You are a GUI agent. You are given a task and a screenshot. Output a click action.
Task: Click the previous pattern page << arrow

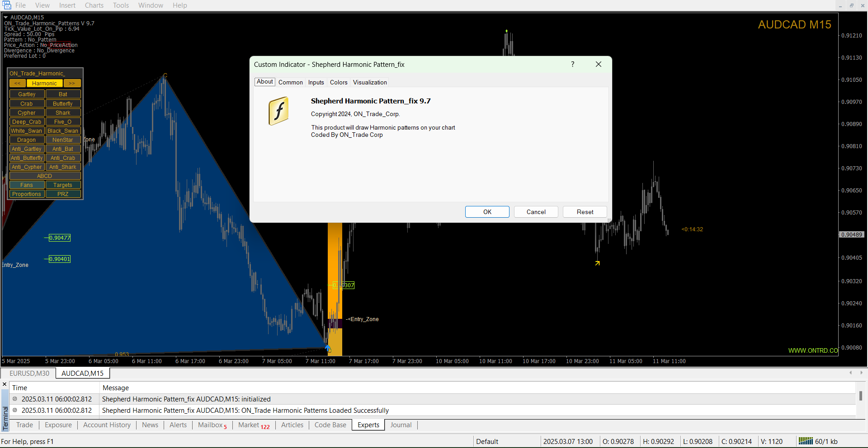[x=18, y=84]
